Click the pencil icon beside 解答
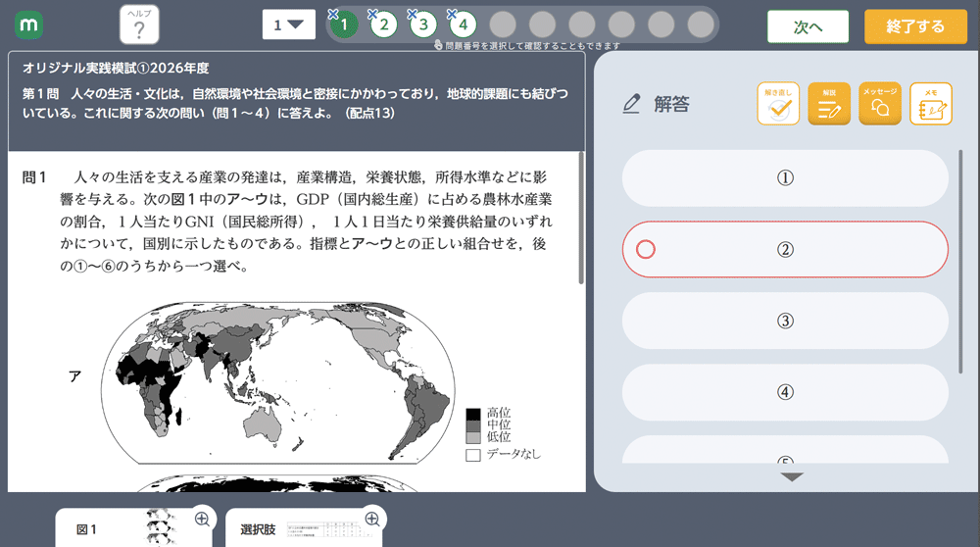 click(631, 104)
